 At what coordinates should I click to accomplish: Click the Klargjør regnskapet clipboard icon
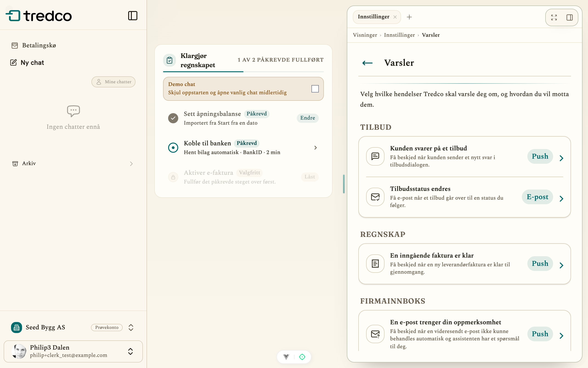169,60
